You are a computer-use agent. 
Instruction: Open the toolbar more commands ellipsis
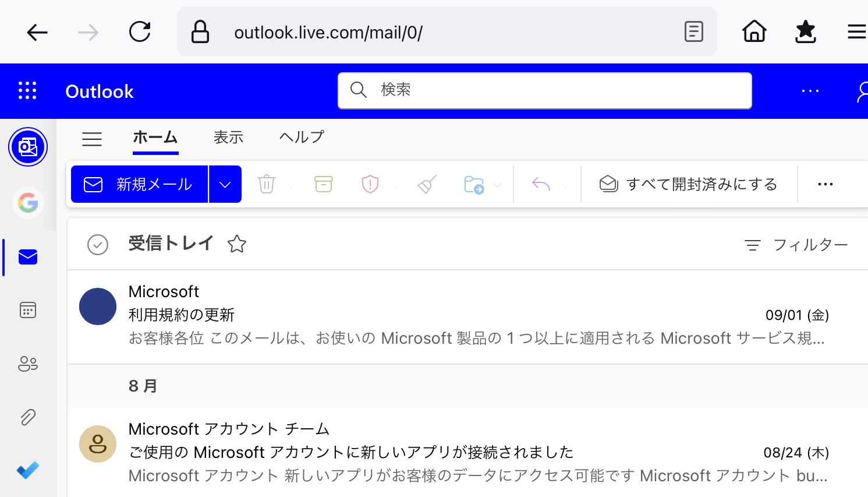[x=826, y=184]
